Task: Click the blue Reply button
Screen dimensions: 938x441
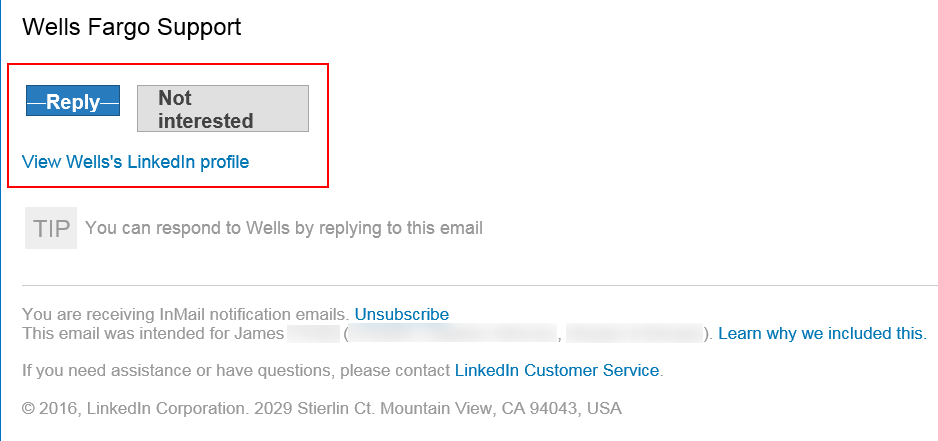Action: coord(73,101)
